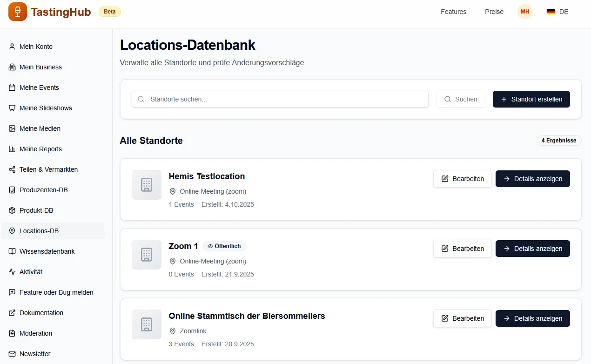Select Wissensdatenbank in the sidebar
Image resolution: width=591 pixels, height=364 pixels.
coord(47,251)
